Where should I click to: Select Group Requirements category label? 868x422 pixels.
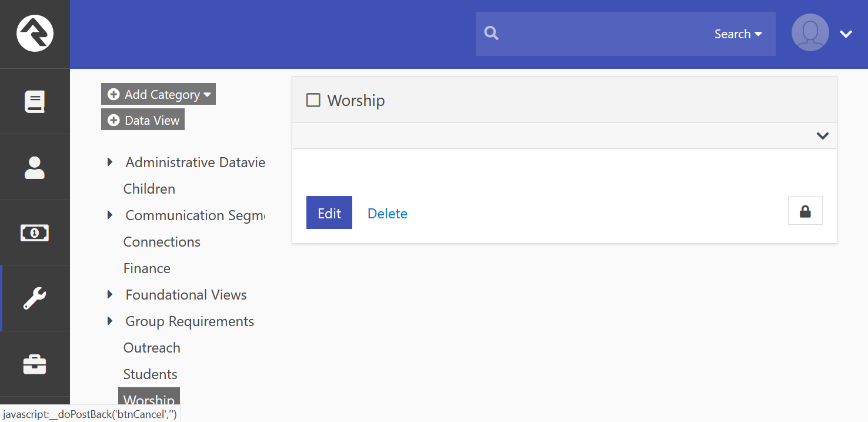189,321
